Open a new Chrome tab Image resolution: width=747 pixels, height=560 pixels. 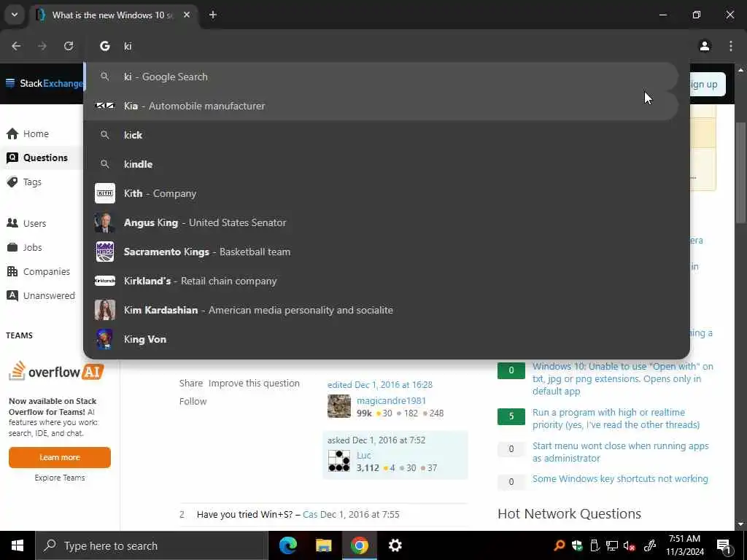click(213, 15)
